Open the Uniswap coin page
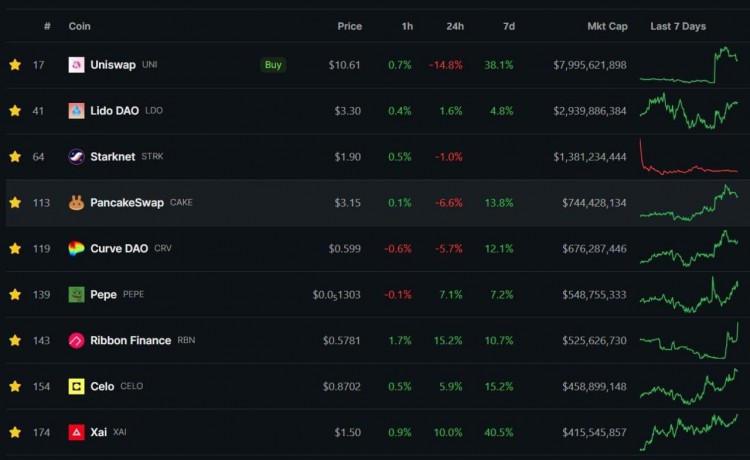This screenshot has width=750, height=460. [x=113, y=65]
